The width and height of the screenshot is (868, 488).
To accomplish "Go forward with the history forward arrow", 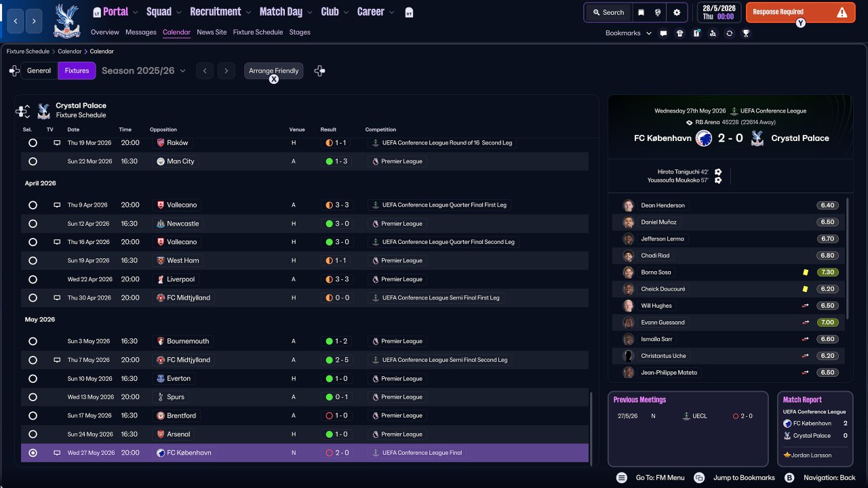I will tap(34, 21).
